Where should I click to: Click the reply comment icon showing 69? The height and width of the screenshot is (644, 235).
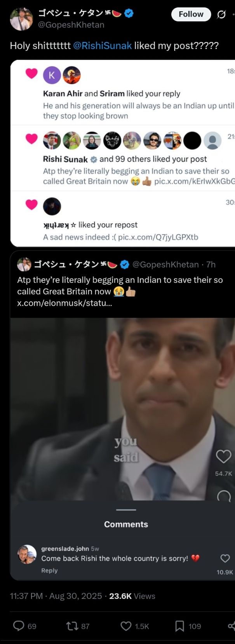pos(19,626)
